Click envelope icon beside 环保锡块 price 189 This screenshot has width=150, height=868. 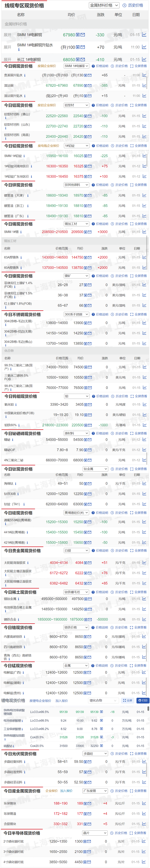(90, 803)
